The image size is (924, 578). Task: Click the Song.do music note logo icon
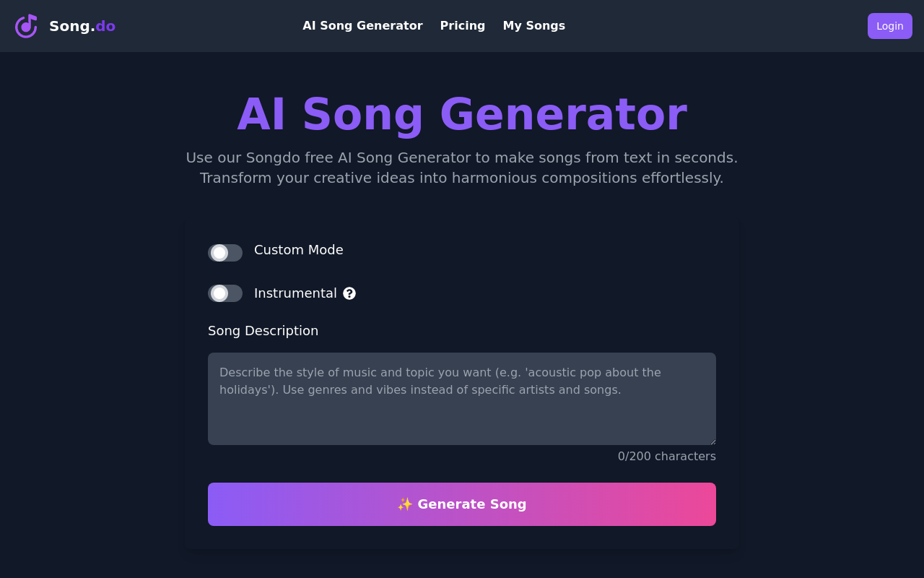point(26,26)
